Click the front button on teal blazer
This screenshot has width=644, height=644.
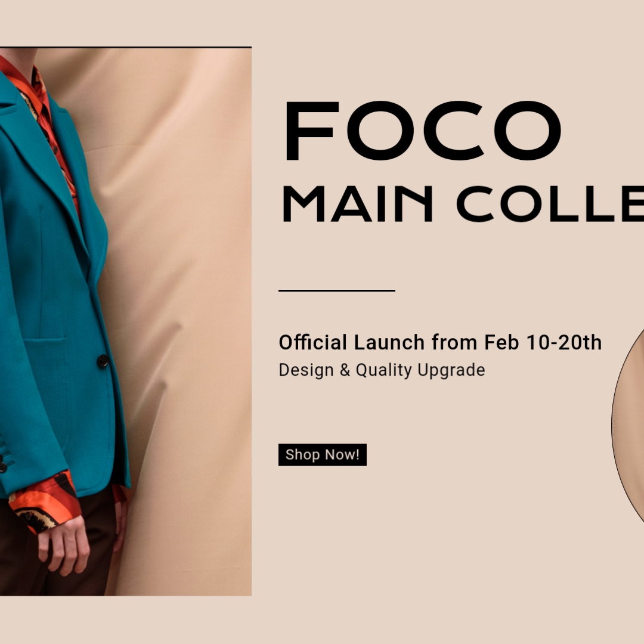[x=103, y=361]
